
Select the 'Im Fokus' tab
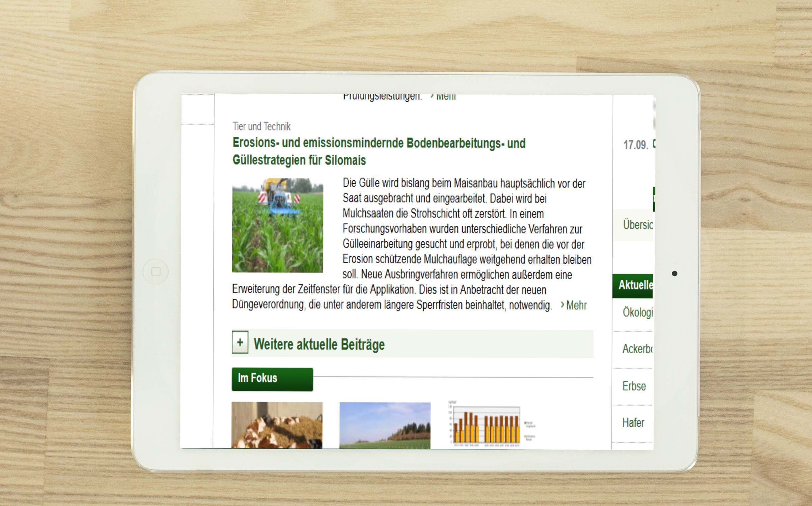[272, 379]
